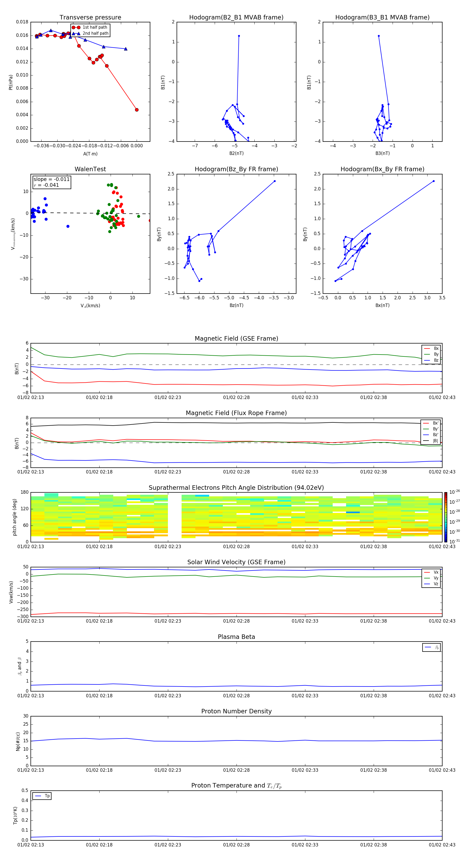Click the 'V_remaining(km/s)' Walen axis label

[13, 234]
